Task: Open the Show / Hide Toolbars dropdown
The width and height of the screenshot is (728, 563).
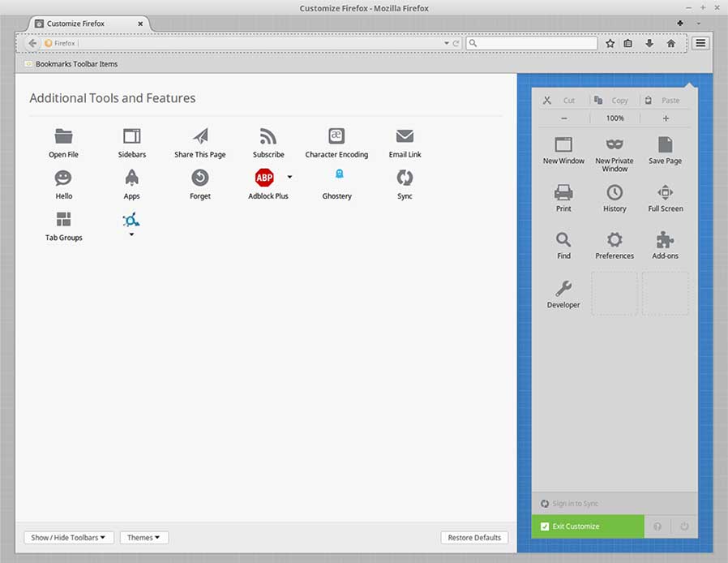Action: pyautogui.click(x=69, y=538)
